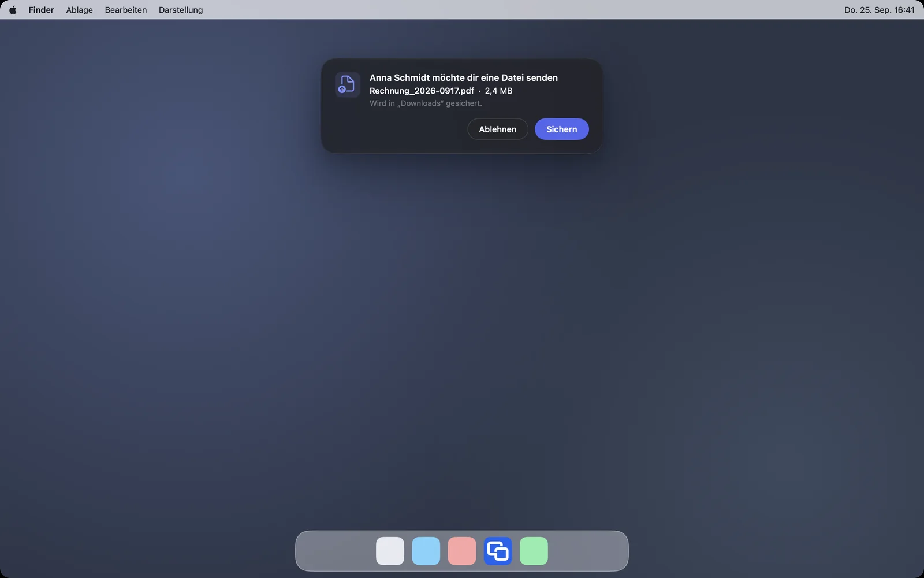Open the pink app icon in the Dock
Image resolution: width=924 pixels, height=578 pixels.
[x=462, y=551]
